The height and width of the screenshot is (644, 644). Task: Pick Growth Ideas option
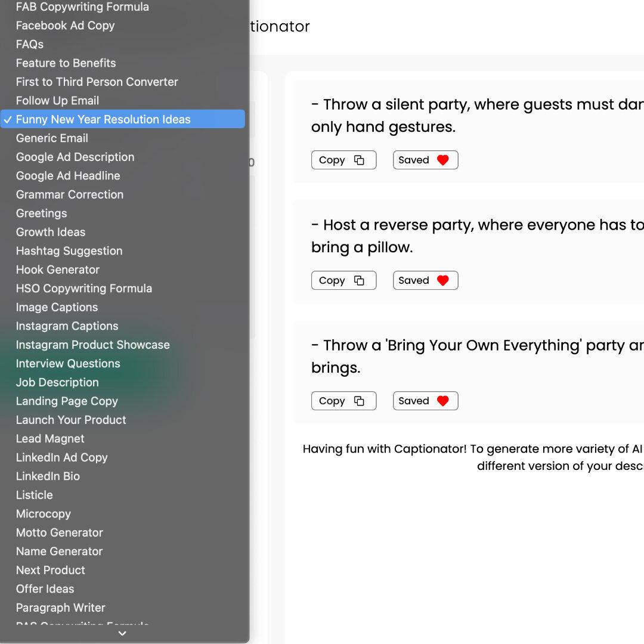[x=123, y=232]
